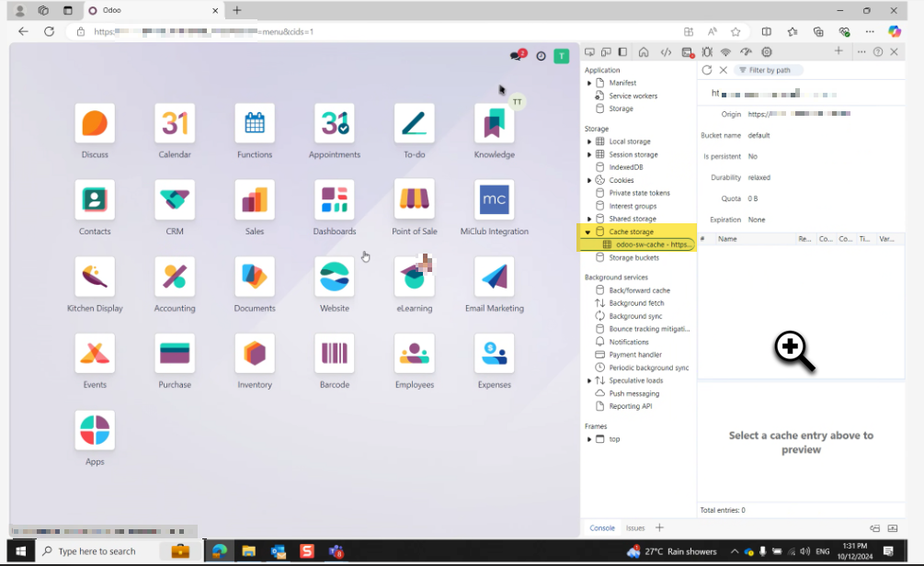
Task: Switch to DevTools Elements tool
Action: coord(666,51)
